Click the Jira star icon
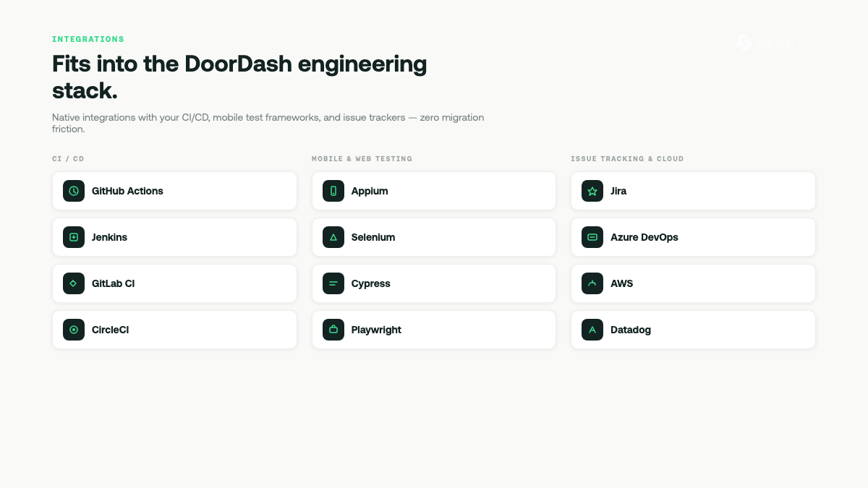The height and width of the screenshot is (488, 868). click(x=592, y=191)
